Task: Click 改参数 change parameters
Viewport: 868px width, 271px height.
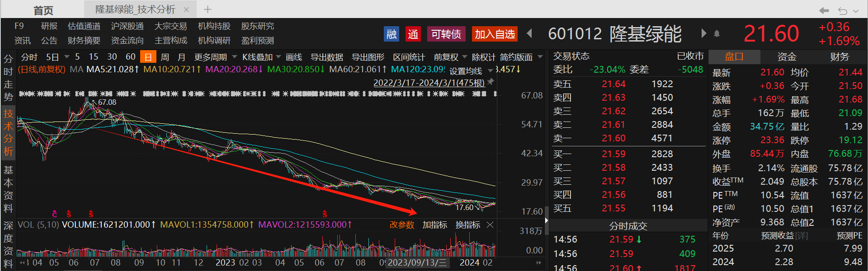Action: [402, 224]
